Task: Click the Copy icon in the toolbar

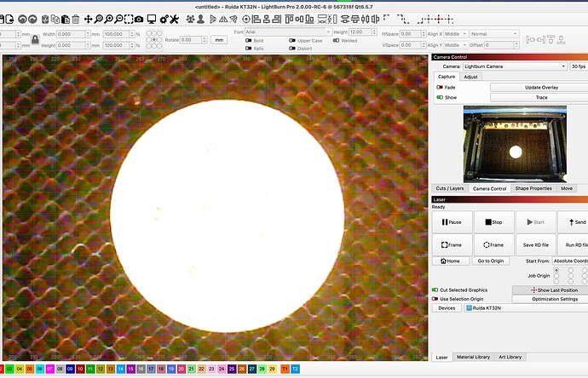Action: (x=55, y=19)
